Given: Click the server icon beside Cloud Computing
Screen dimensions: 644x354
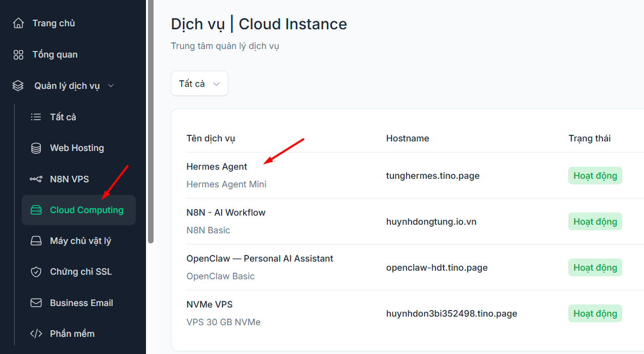Looking at the screenshot, I should [36, 210].
